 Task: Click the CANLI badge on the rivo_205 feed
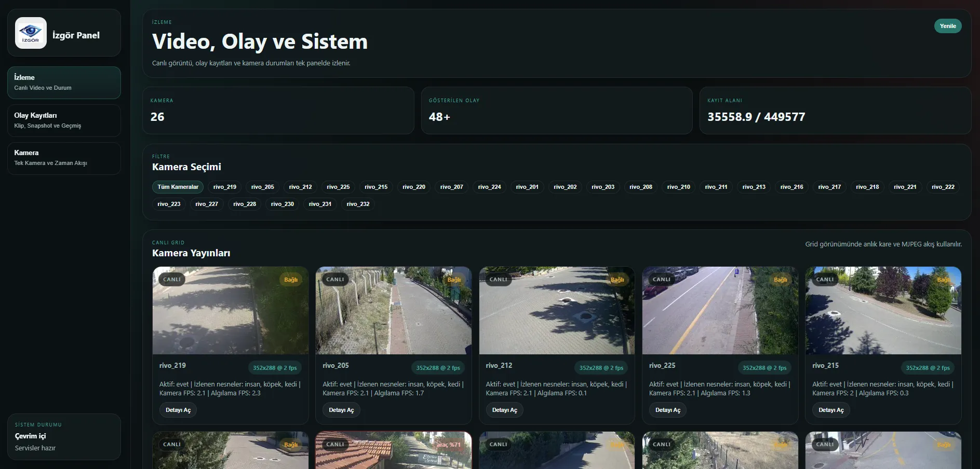pos(335,279)
